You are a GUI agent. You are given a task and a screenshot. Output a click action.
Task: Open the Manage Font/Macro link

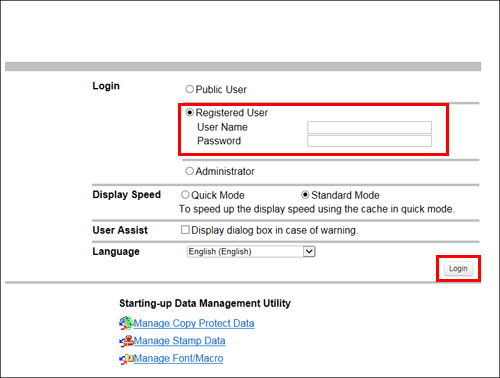(178, 359)
